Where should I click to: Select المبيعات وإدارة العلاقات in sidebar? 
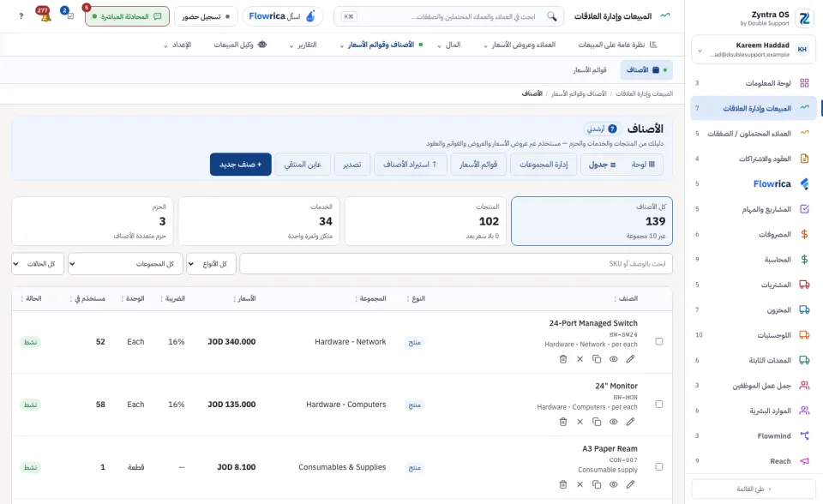point(754,108)
